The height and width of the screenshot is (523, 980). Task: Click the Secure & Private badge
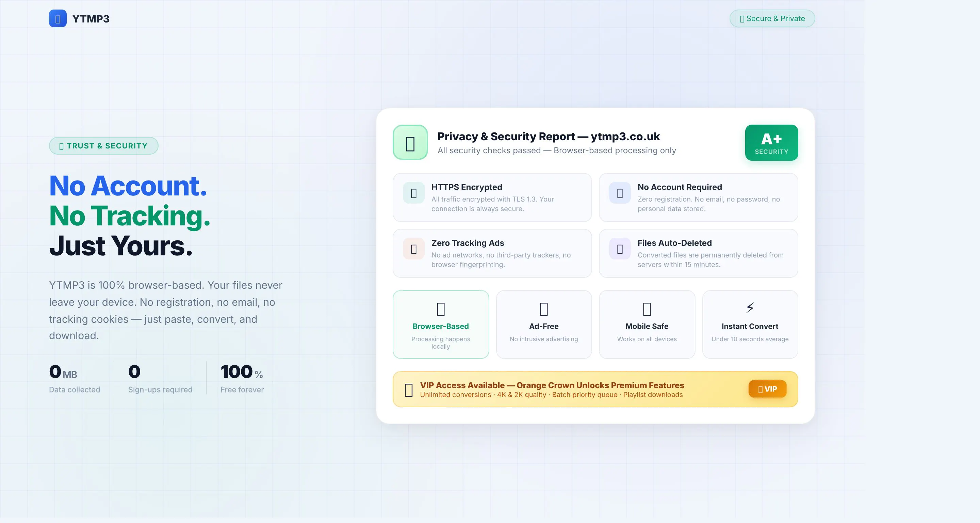point(772,19)
